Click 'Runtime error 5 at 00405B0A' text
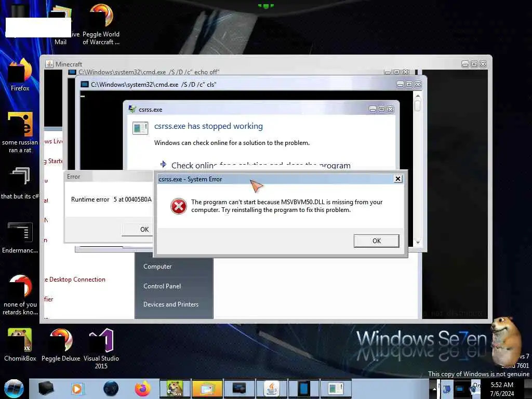Viewport: 532px width, 399px height. click(111, 199)
